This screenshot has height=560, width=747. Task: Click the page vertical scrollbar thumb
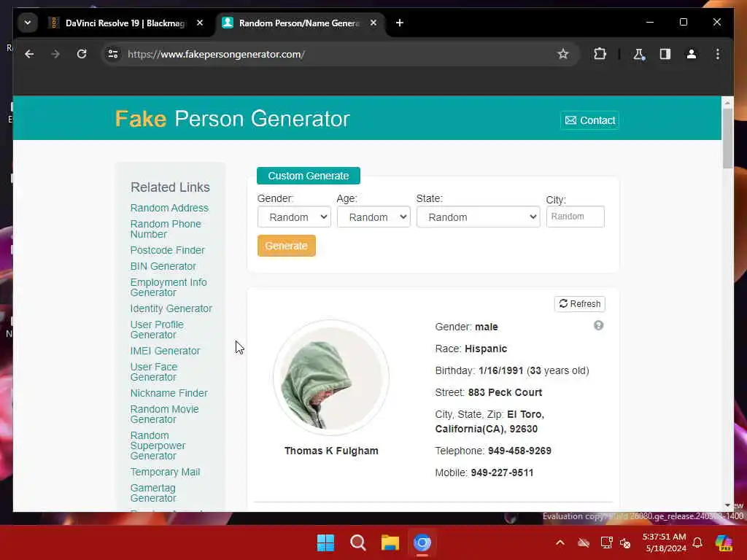[727, 138]
